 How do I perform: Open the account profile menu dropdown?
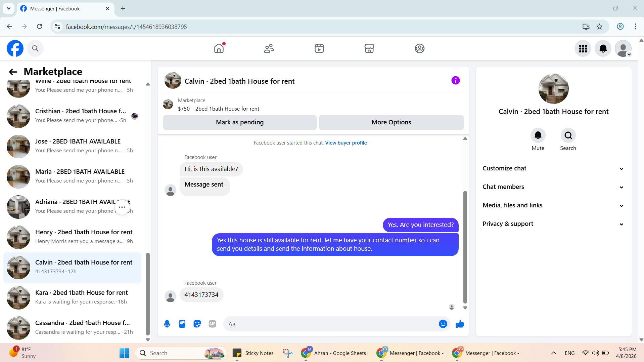tap(623, 49)
